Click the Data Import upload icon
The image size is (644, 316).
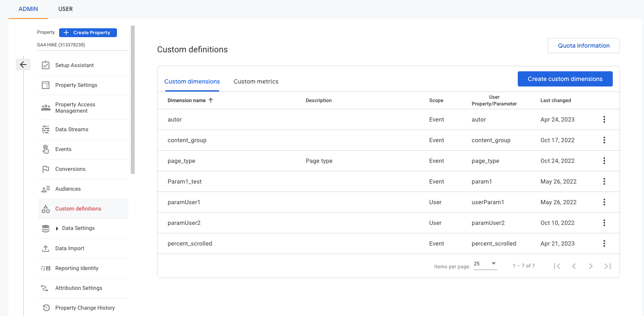click(46, 248)
